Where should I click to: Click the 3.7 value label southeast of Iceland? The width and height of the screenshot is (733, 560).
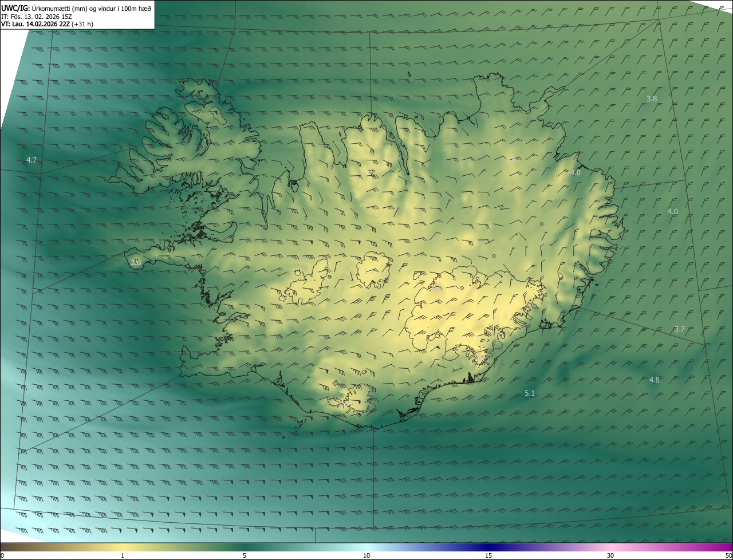[679, 329]
